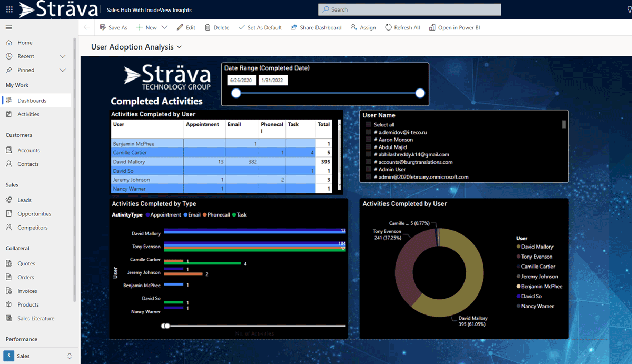Click the app launcher grid icon

pos(8,8)
